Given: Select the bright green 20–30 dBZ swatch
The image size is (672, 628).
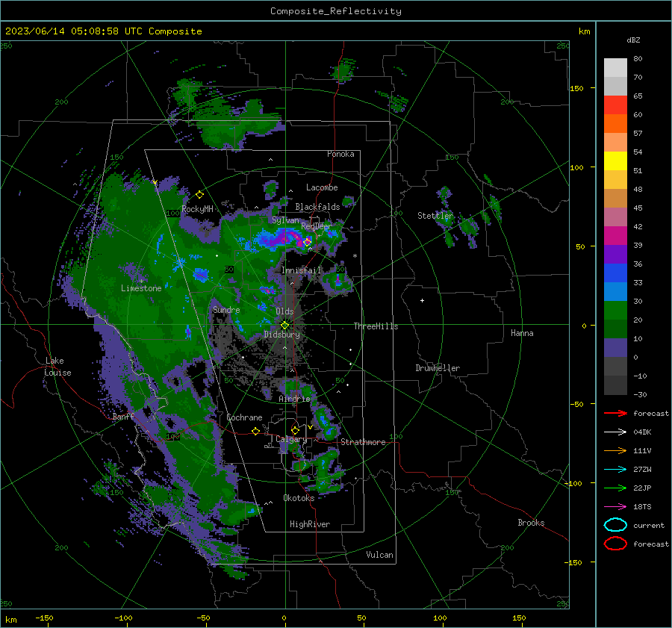Looking at the screenshot, I should [x=615, y=311].
